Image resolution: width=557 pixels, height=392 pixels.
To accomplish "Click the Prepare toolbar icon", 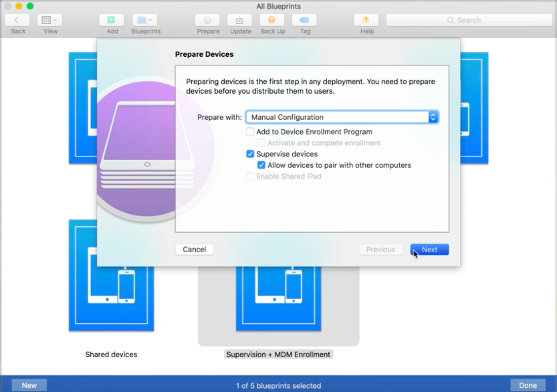I will (x=208, y=21).
